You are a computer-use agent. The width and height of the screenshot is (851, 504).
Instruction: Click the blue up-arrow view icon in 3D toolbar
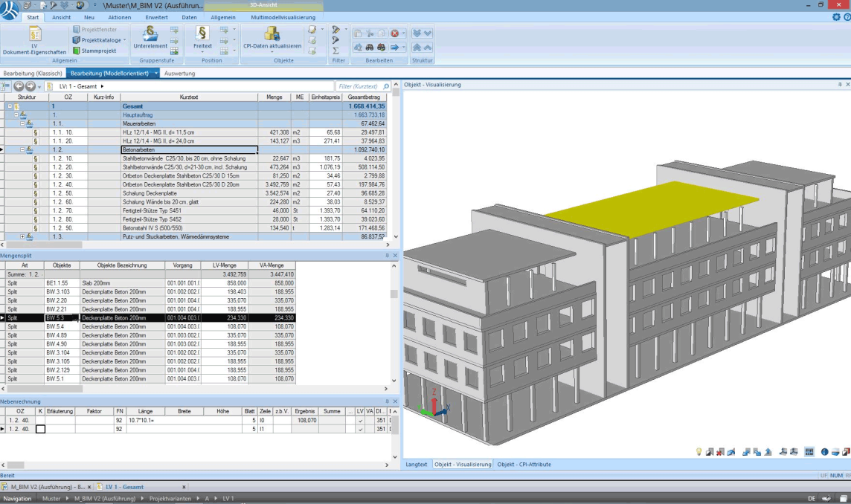coord(768,451)
